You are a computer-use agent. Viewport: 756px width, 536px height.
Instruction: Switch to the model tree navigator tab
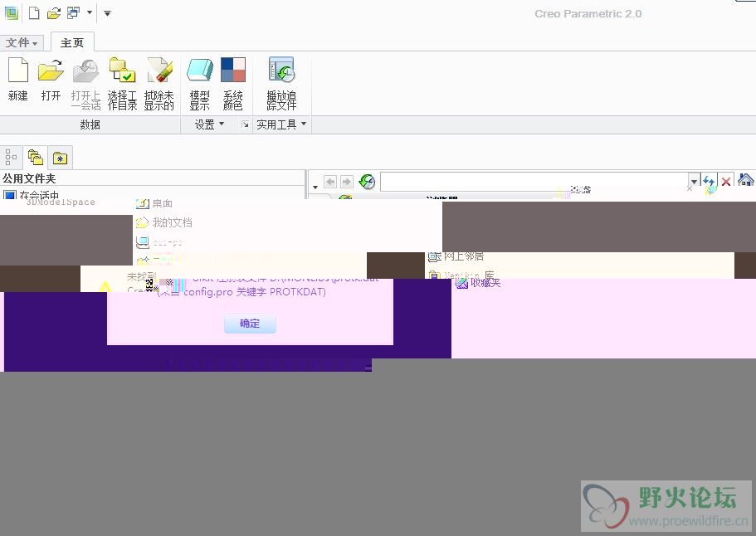coord(11,157)
